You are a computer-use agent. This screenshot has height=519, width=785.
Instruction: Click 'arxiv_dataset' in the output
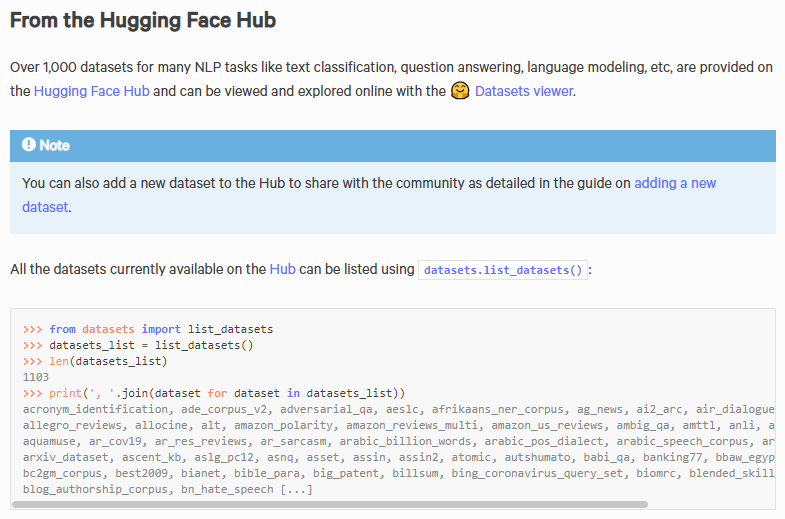(x=66, y=457)
